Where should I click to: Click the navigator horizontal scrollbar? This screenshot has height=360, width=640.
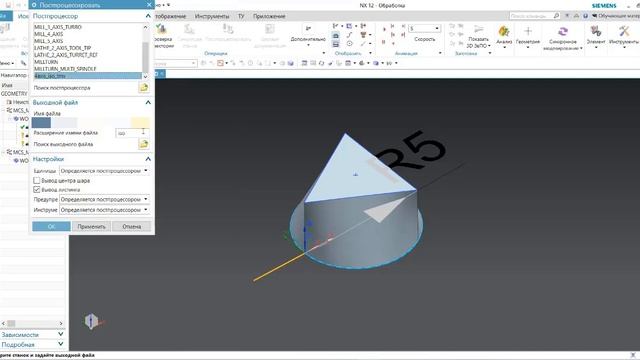tap(32, 323)
